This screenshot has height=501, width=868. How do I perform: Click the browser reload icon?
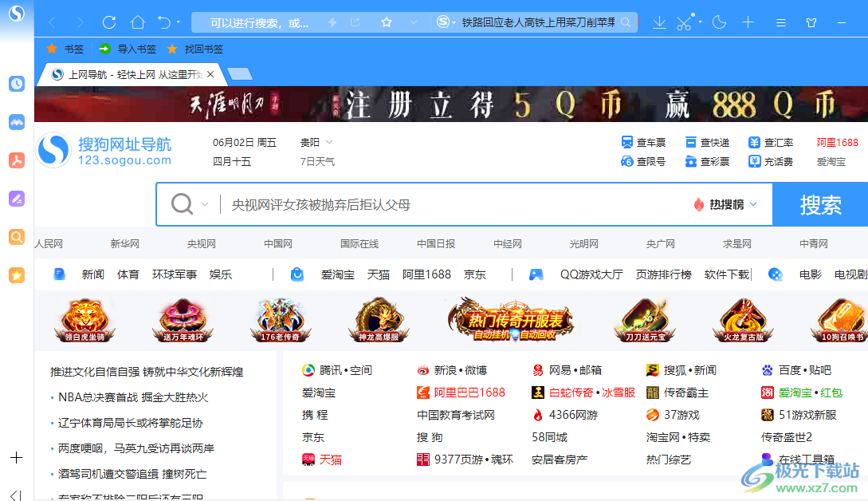(109, 22)
